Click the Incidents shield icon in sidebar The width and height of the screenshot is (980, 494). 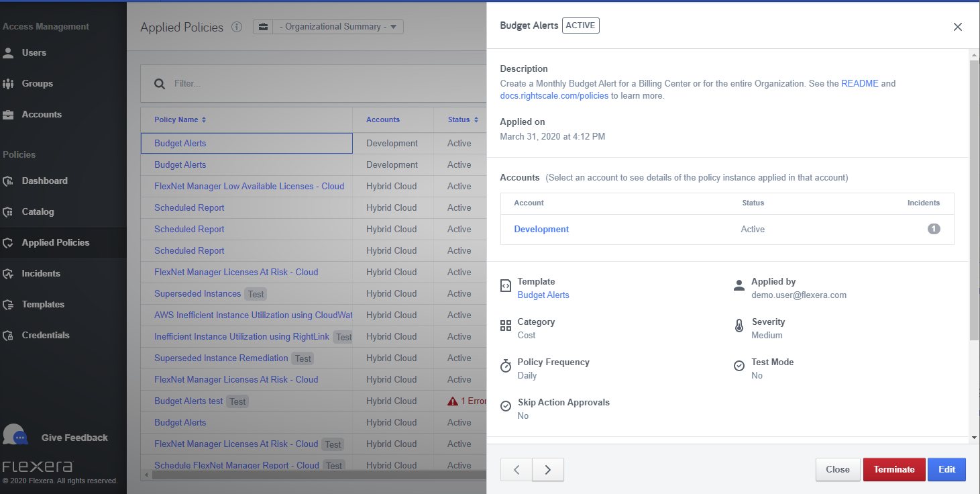point(8,273)
